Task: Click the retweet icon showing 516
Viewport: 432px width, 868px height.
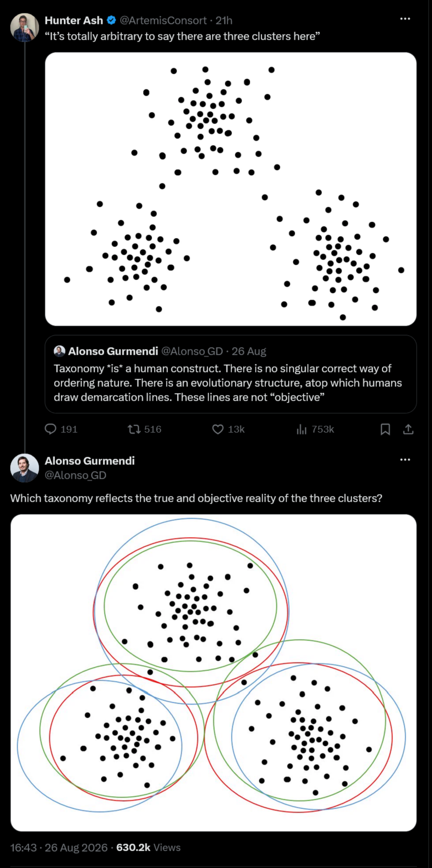Action: (x=134, y=429)
